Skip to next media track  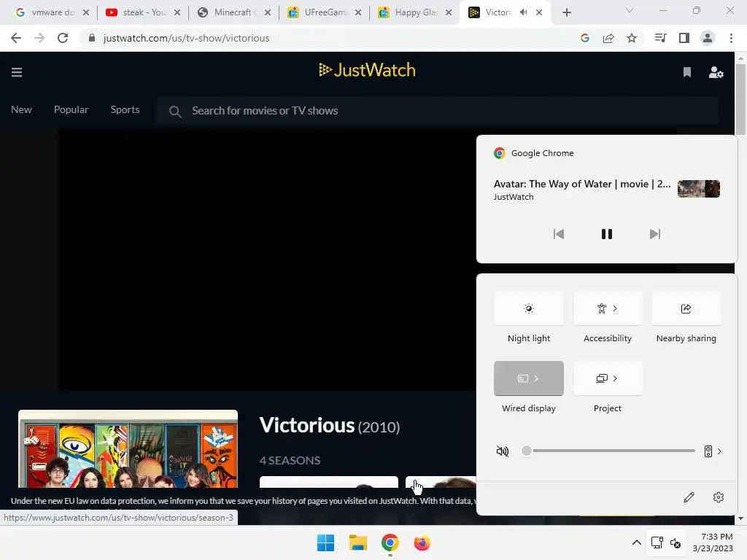point(655,234)
